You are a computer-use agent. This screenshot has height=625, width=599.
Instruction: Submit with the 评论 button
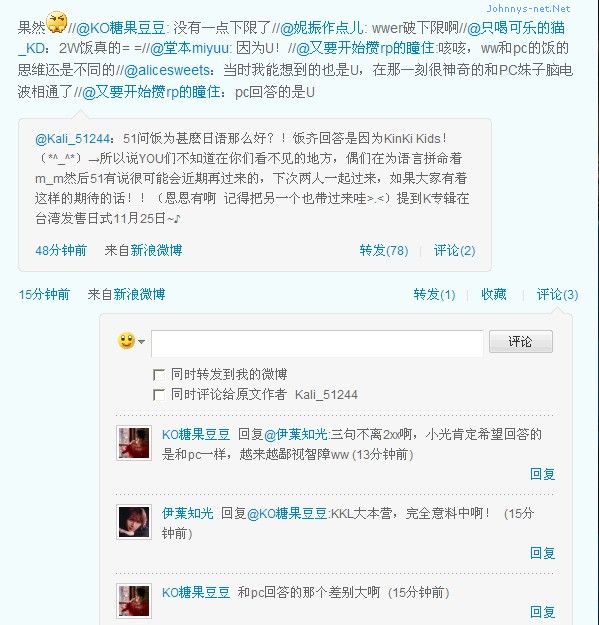521,342
